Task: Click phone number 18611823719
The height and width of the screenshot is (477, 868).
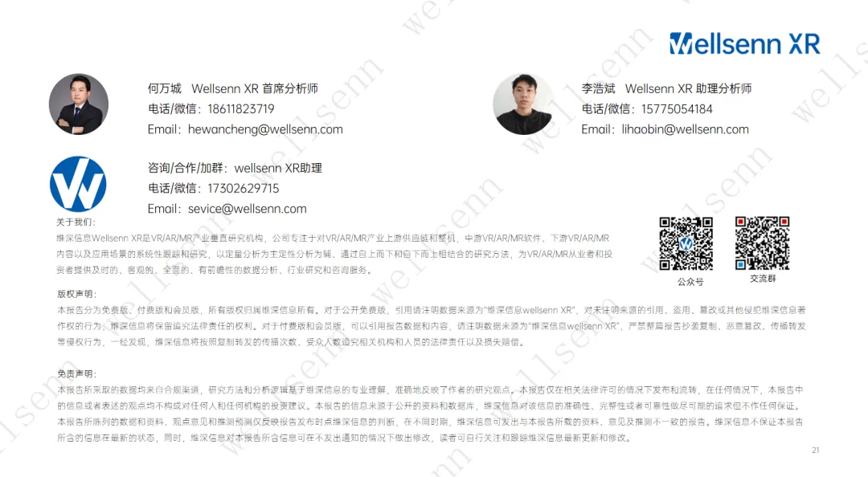Action: coord(241,109)
